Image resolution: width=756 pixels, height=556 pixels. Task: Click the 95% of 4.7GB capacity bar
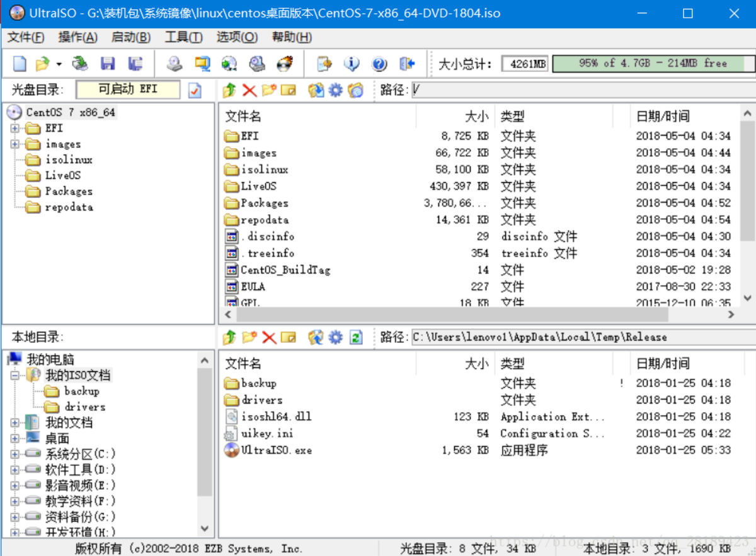[x=653, y=64]
